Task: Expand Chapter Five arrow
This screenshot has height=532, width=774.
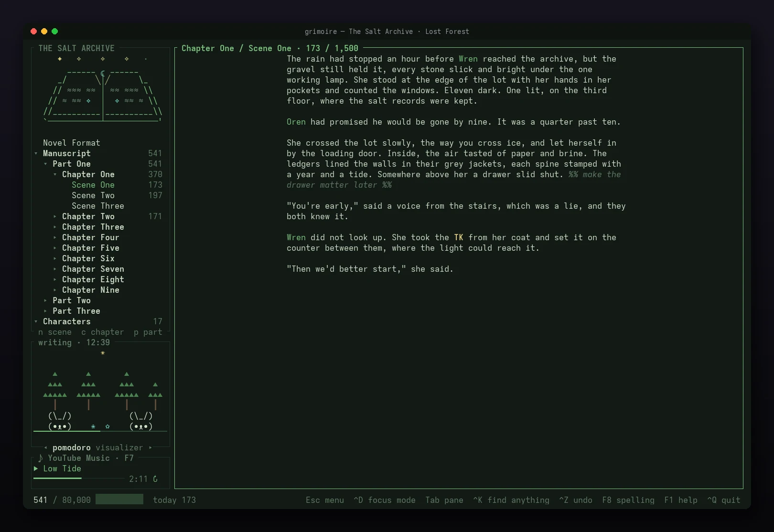Action: [55, 248]
